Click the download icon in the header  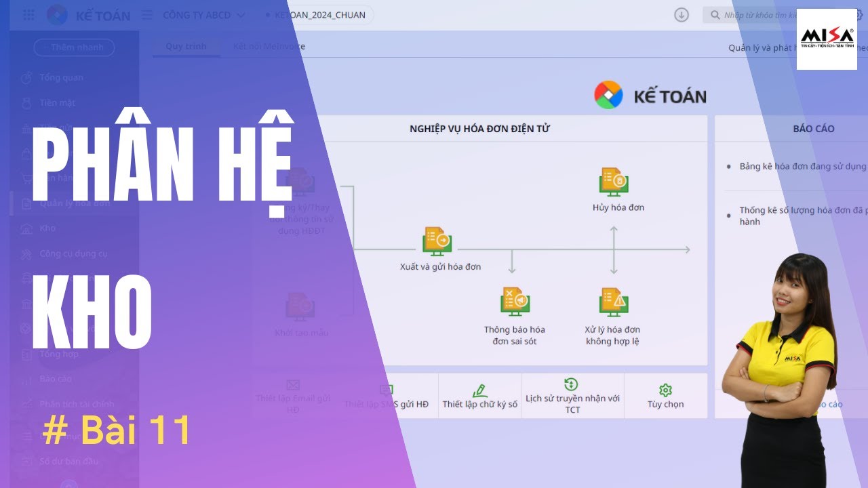pos(682,15)
